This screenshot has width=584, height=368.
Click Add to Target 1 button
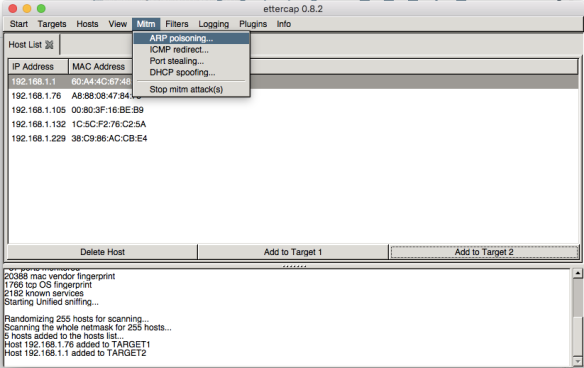pyautogui.click(x=293, y=252)
